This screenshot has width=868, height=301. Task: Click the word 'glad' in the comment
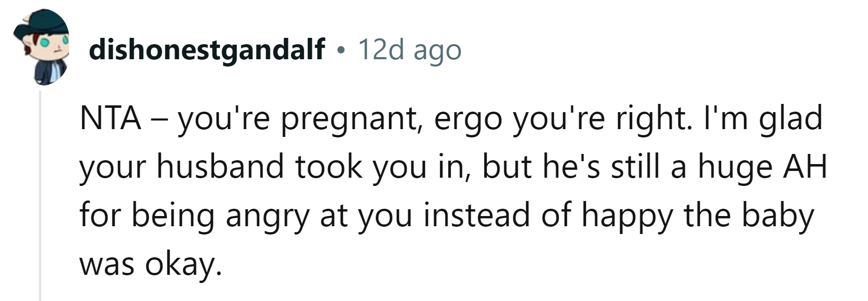coord(790,118)
